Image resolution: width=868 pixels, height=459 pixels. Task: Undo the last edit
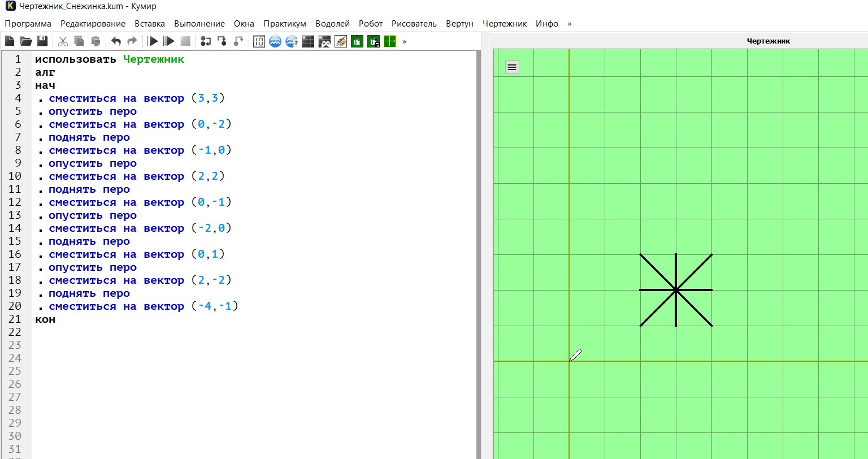tap(116, 41)
